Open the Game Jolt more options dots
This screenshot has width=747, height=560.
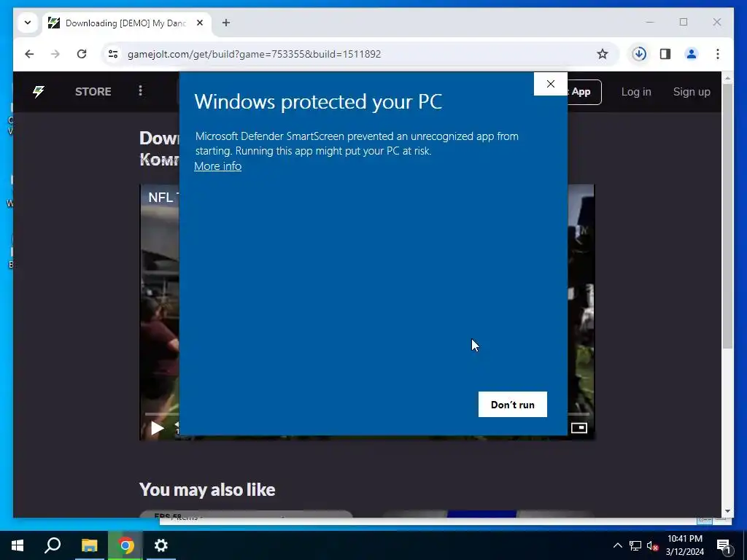140,90
